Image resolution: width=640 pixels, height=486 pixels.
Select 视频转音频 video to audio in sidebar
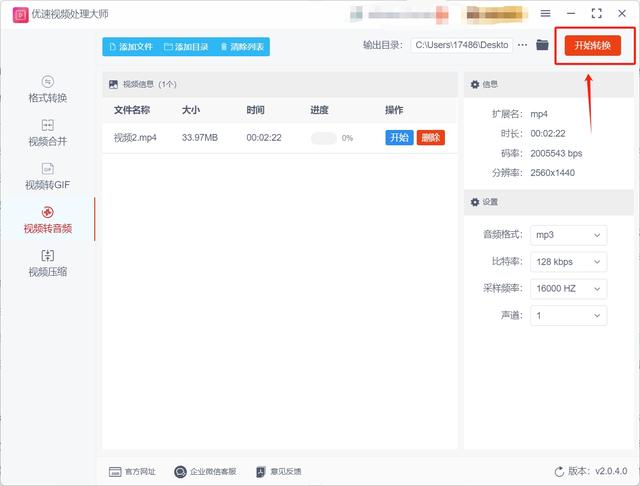(x=48, y=220)
